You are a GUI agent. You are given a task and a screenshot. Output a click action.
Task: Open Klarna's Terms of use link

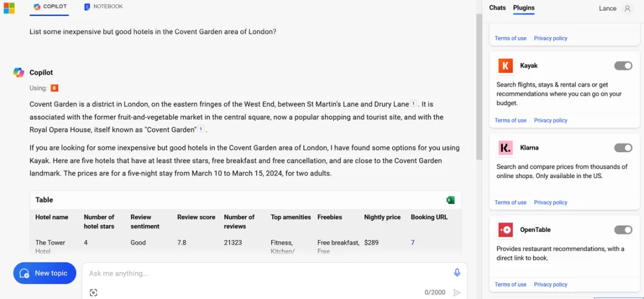(510, 202)
